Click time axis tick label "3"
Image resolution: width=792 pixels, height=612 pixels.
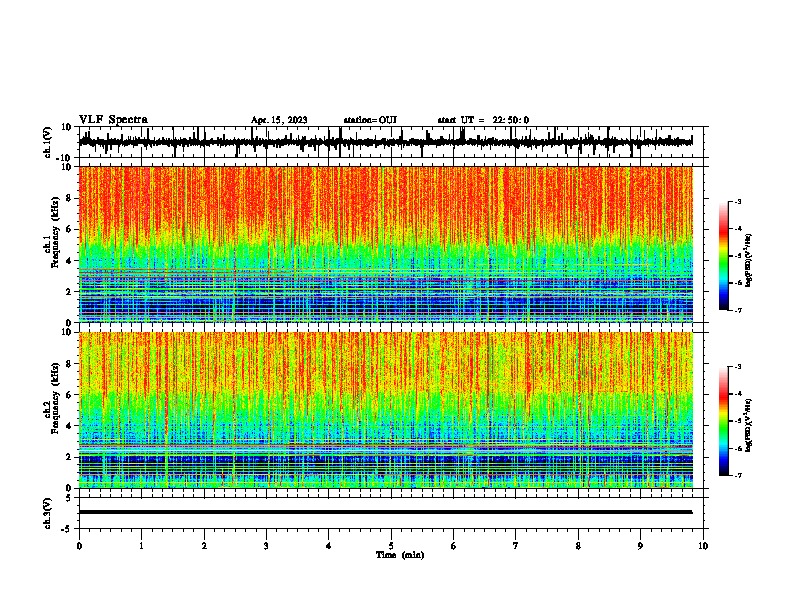(266, 546)
